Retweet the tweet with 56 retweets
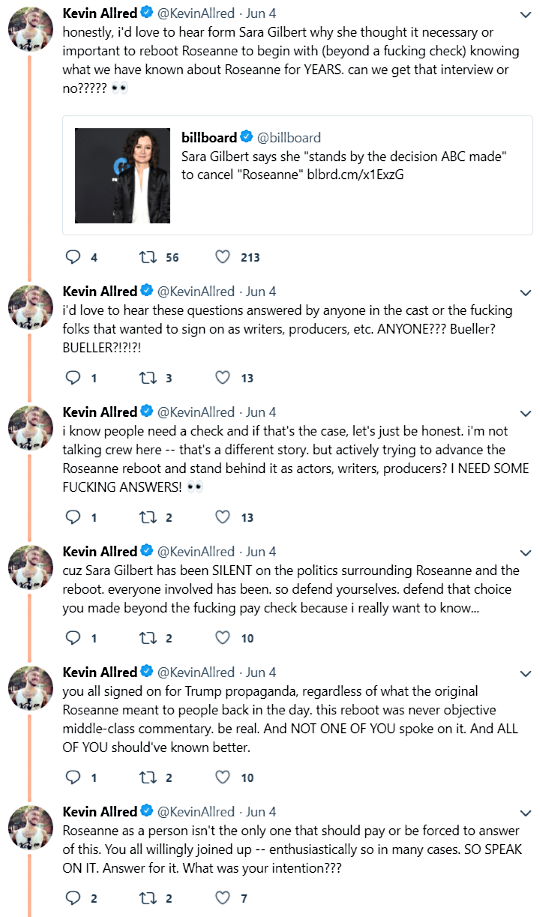This screenshot has height=917, width=540. [147, 257]
